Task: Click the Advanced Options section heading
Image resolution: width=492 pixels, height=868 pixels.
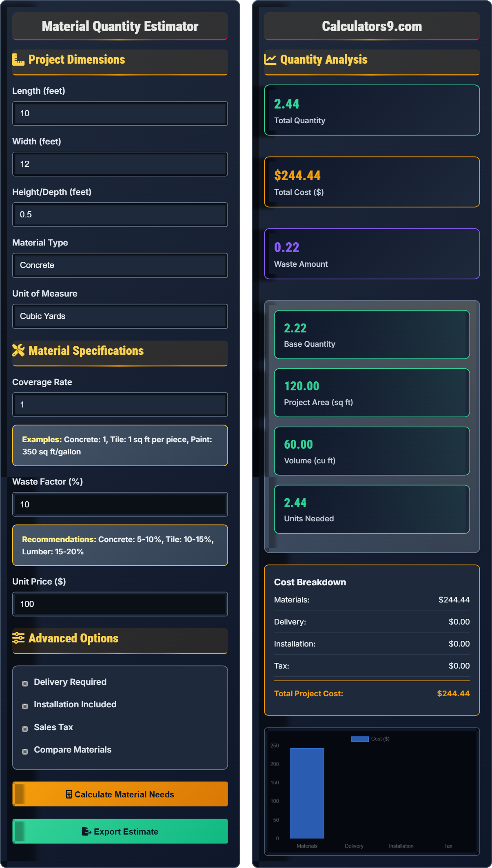Action: coord(120,641)
